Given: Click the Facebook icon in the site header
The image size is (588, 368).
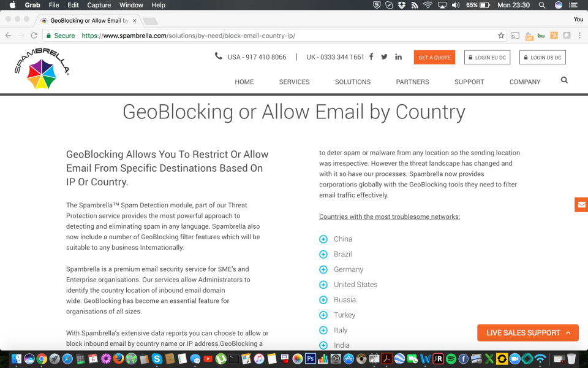Looking at the screenshot, I should point(371,56).
